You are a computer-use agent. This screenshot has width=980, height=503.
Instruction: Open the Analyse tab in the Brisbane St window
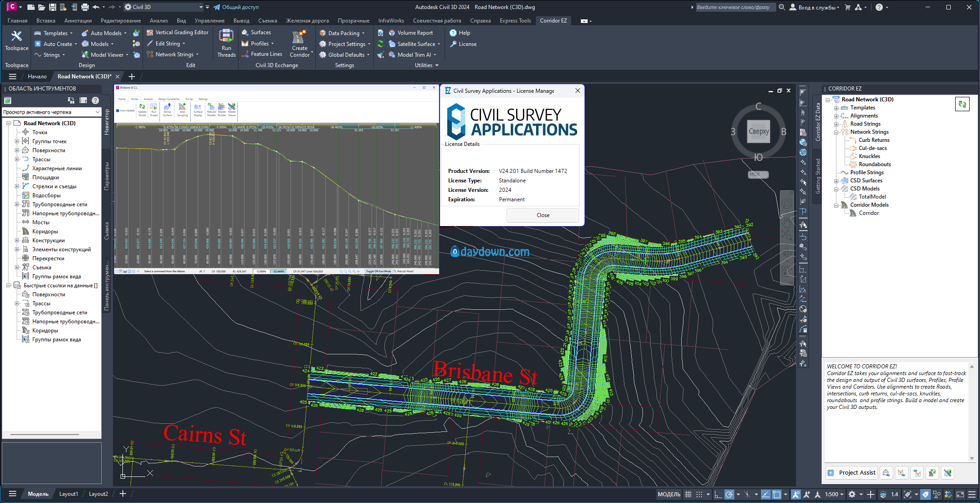148,99
